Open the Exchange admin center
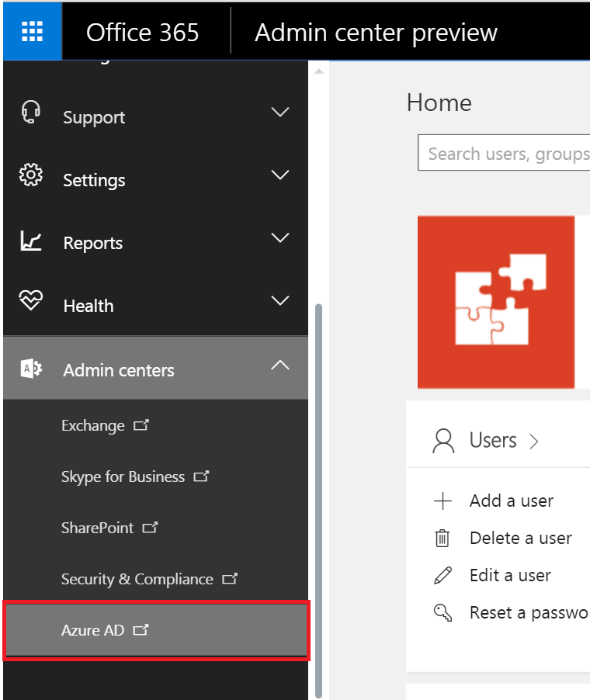Screen dimensions: 590x700 tap(93, 425)
